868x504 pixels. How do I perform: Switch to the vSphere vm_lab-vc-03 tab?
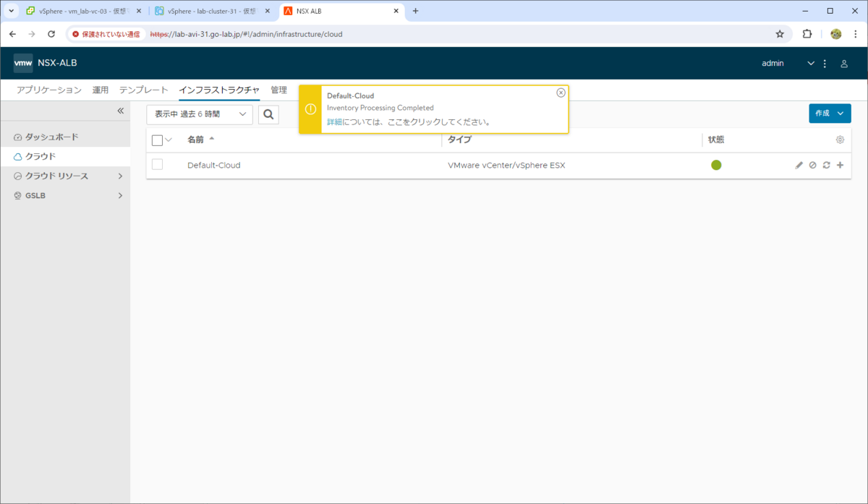[83, 11]
